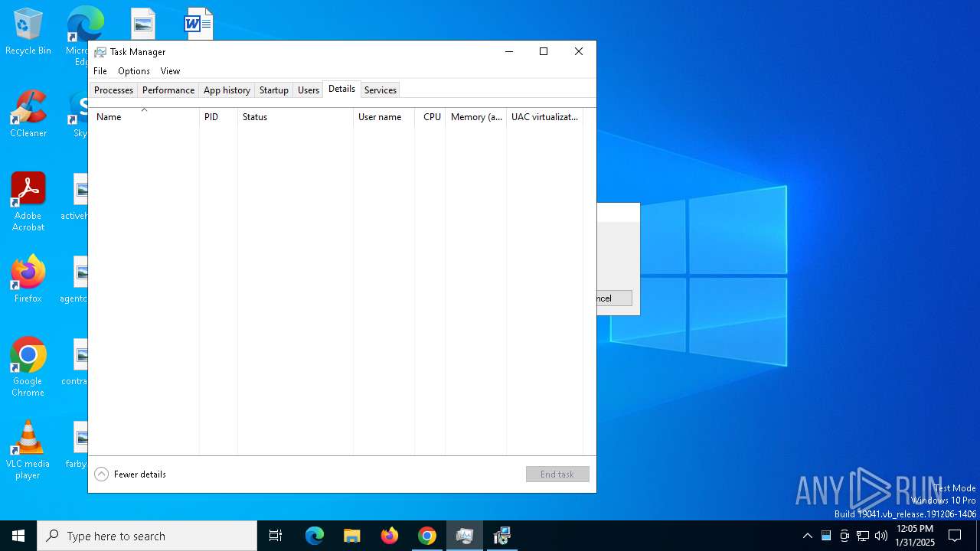Open the Word document on desktop
Viewport: 980px width, 551px height.
(x=198, y=24)
